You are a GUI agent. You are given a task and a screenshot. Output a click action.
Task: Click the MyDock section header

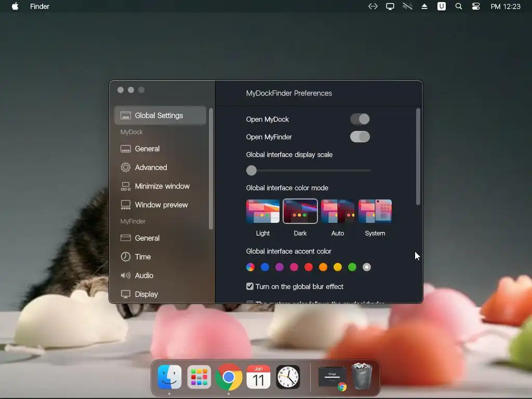tap(131, 132)
